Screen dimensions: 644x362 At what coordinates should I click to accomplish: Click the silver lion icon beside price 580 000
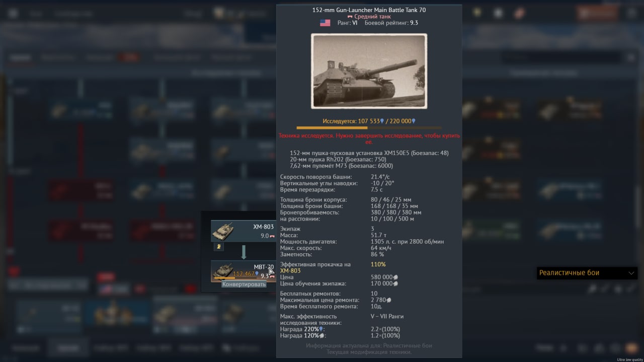(395, 277)
